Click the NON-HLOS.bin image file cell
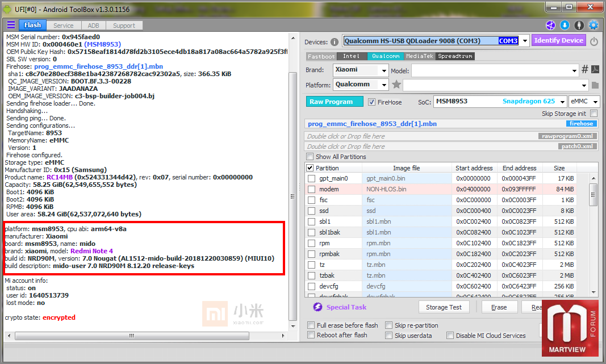The width and height of the screenshot is (606, 364). 407,189
